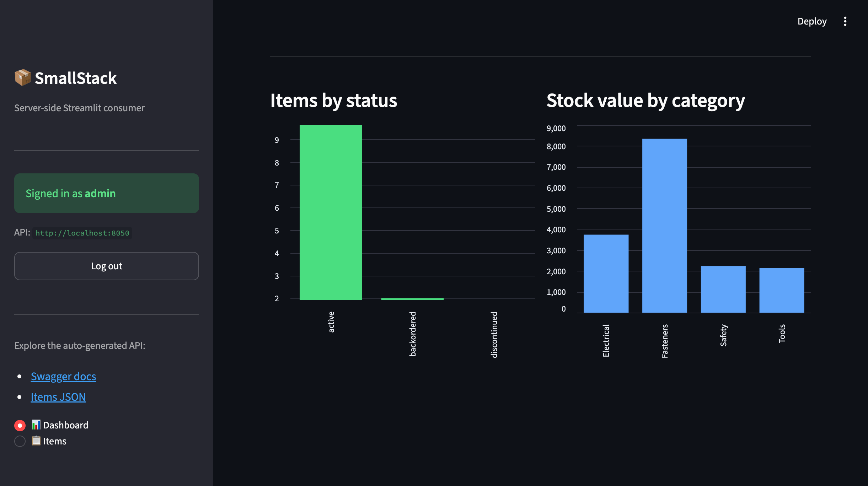Click the green active bar in status chart

(x=331, y=212)
